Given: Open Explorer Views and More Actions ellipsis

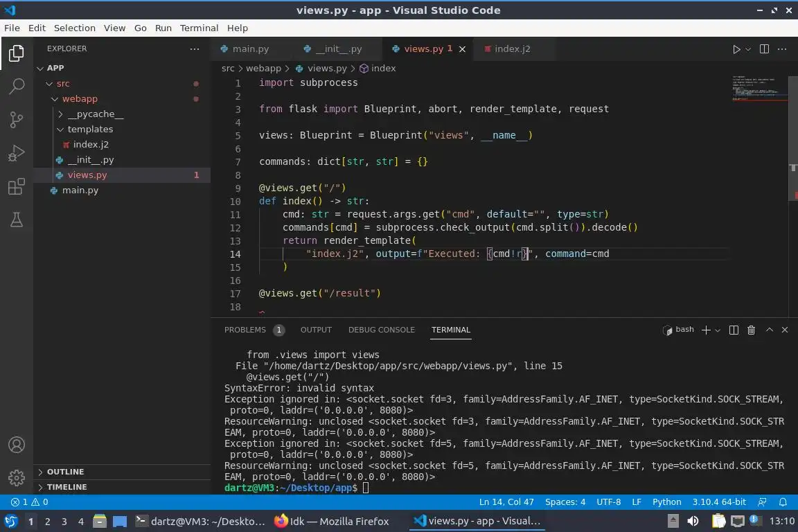Looking at the screenshot, I should pyautogui.click(x=195, y=49).
